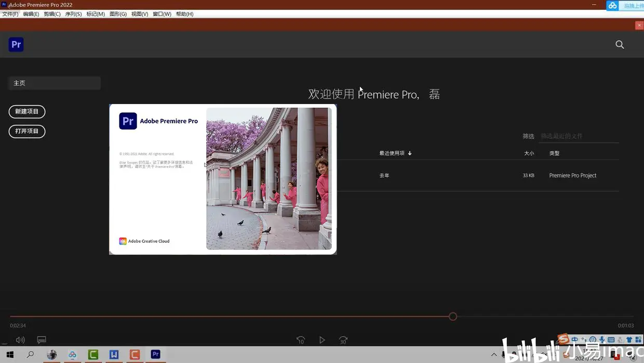This screenshot has height=363, width=644.
Task: Click the Premiere title bar app icon
Action: click(x=4, y=5)
